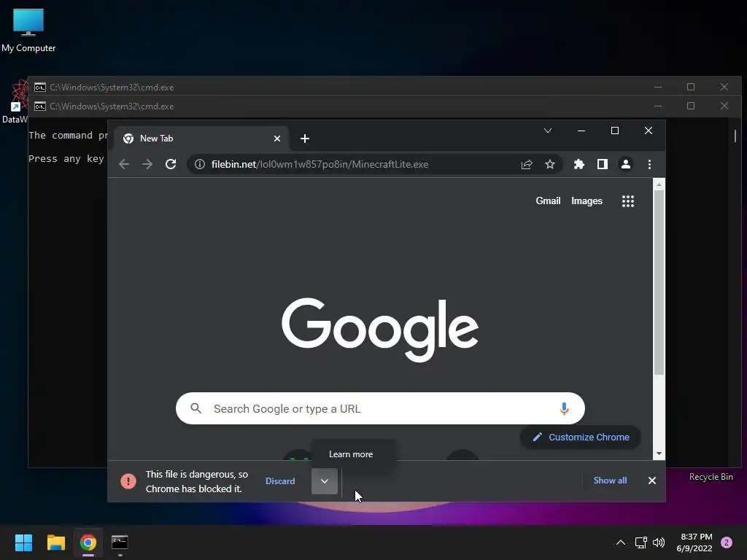Close the Chrome window

(649, 131)
